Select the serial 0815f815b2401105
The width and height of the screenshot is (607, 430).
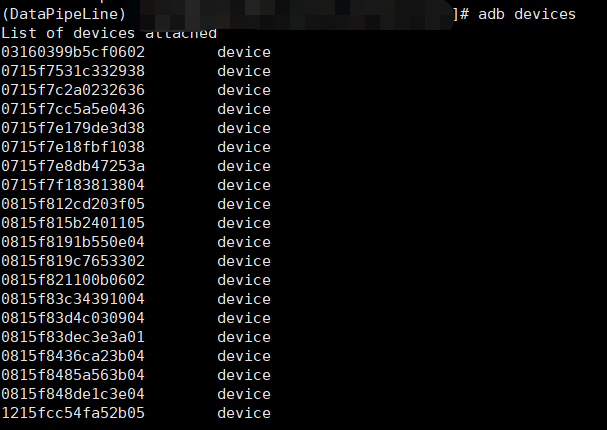(73, 223)
